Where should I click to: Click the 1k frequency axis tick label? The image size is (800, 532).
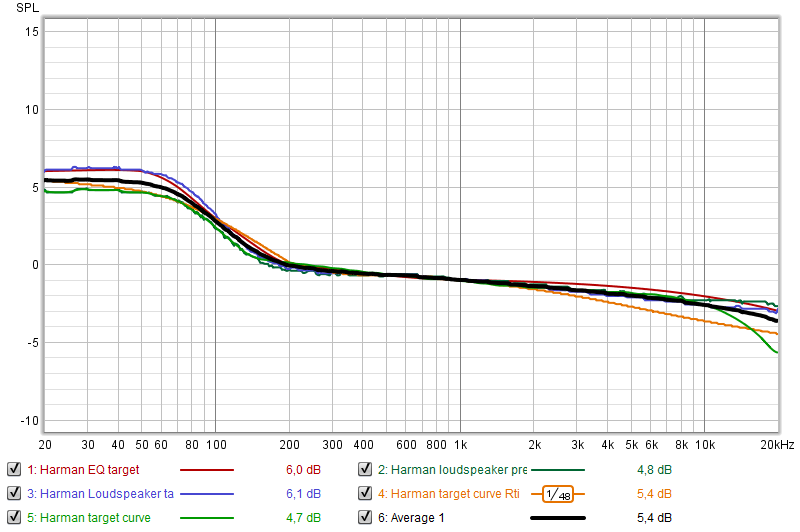point(460,444)
